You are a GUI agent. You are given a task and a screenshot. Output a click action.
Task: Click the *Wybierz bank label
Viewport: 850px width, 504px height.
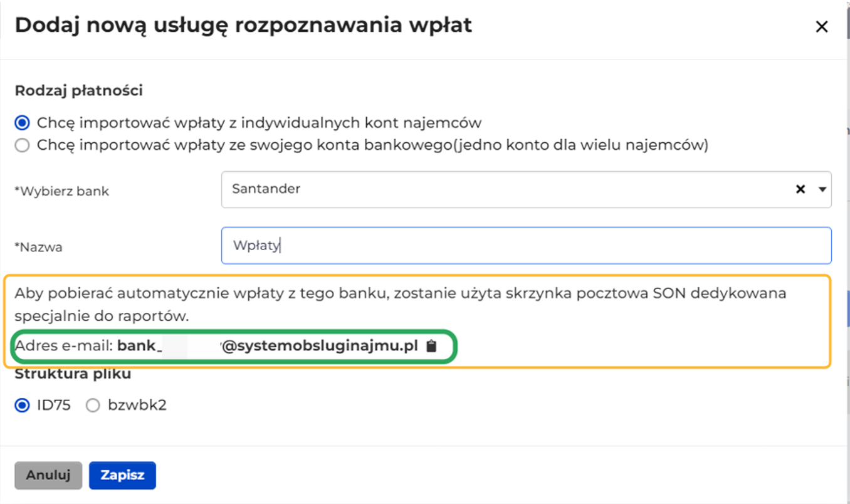61,191
